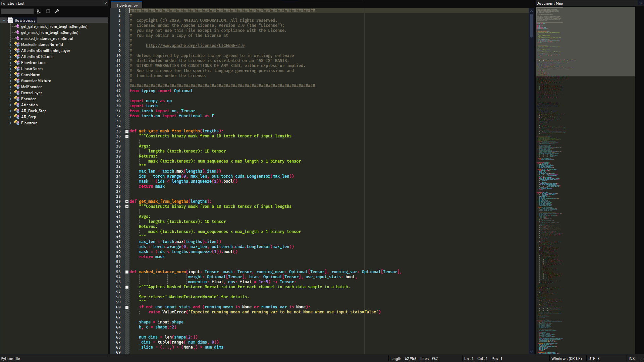Fold the docstring at line 26
Image resolution: width=644 pixels, height=362 pixels.
(x=127, y=136)
